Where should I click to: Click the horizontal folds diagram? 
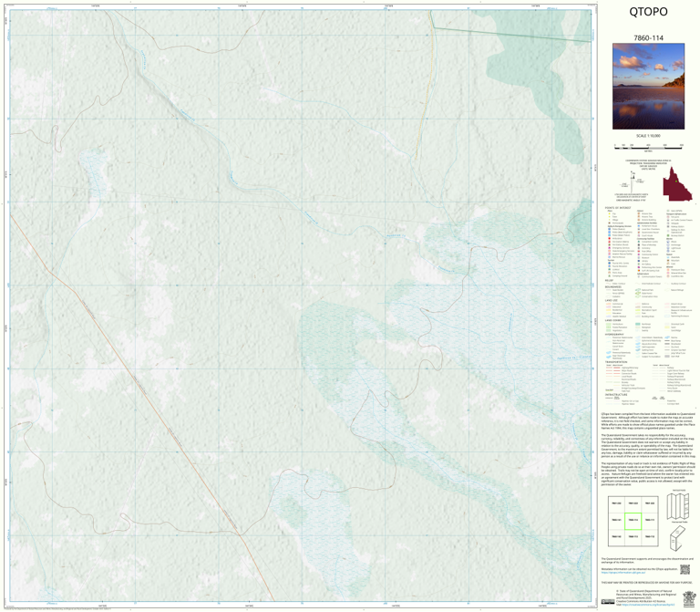[x=678, y=506]
